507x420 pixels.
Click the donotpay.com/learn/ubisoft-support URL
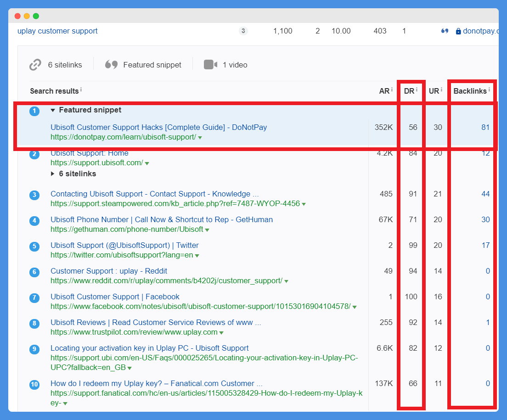coord(123,137)
